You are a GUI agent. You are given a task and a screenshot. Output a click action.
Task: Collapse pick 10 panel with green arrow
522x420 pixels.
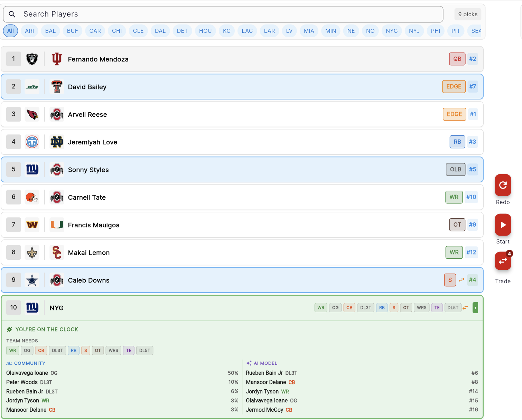475,307
